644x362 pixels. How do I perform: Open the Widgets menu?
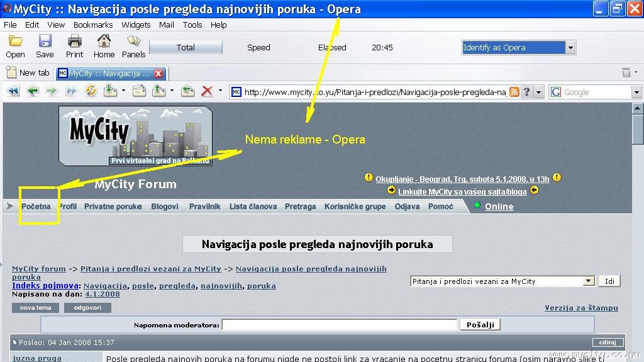click(136, 25)
